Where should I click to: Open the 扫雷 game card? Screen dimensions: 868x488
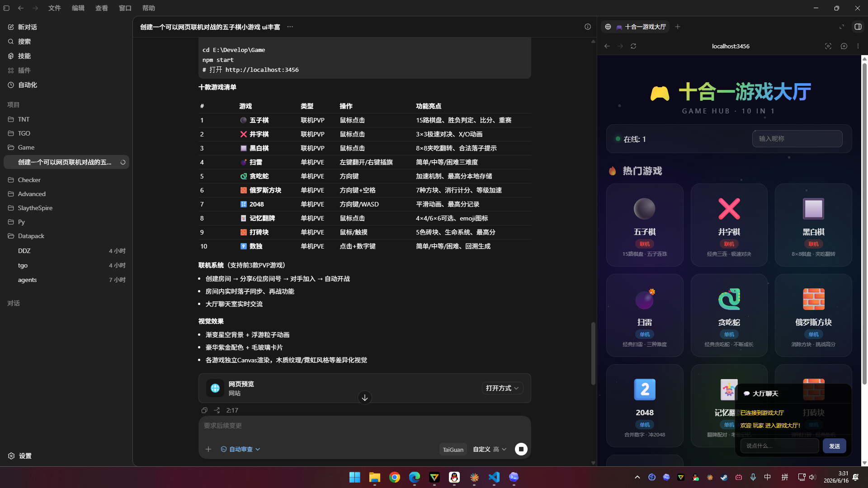[645, 315]
